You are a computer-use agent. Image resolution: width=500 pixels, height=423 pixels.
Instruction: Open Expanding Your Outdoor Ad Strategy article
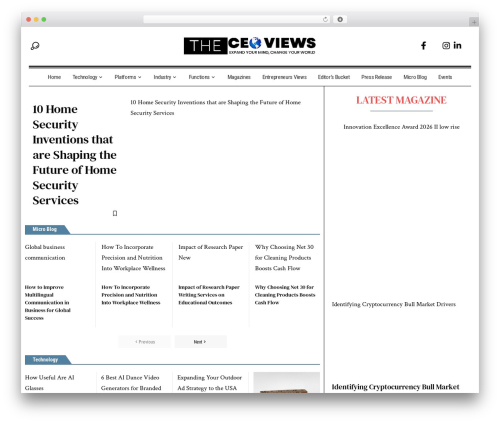click(x=209, y=383)
